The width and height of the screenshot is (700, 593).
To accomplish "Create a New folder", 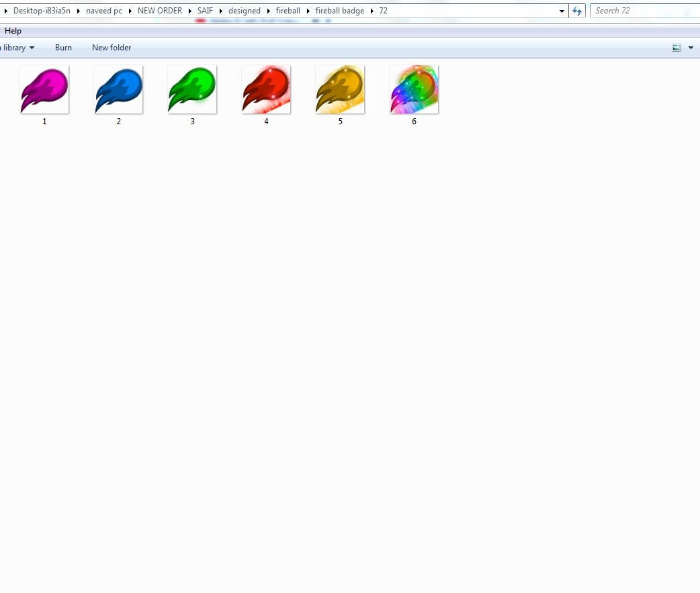I will [112, 48].
